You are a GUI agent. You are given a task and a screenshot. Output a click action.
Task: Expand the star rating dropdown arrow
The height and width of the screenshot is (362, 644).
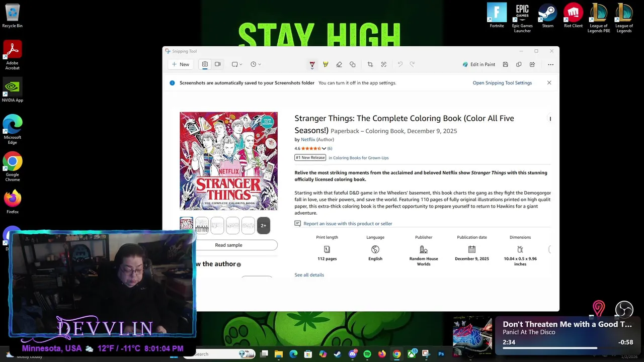point(324,148)
